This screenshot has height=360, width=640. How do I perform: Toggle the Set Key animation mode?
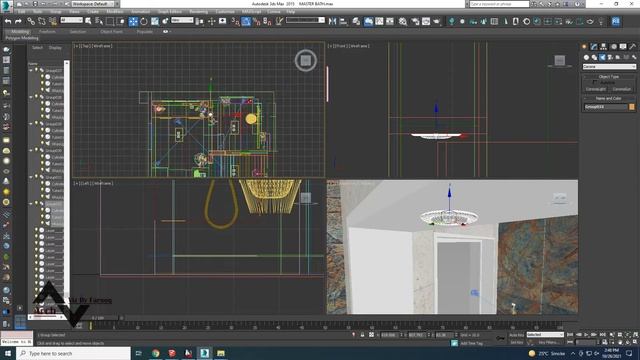pyautogui.click(x=516, y=342)
